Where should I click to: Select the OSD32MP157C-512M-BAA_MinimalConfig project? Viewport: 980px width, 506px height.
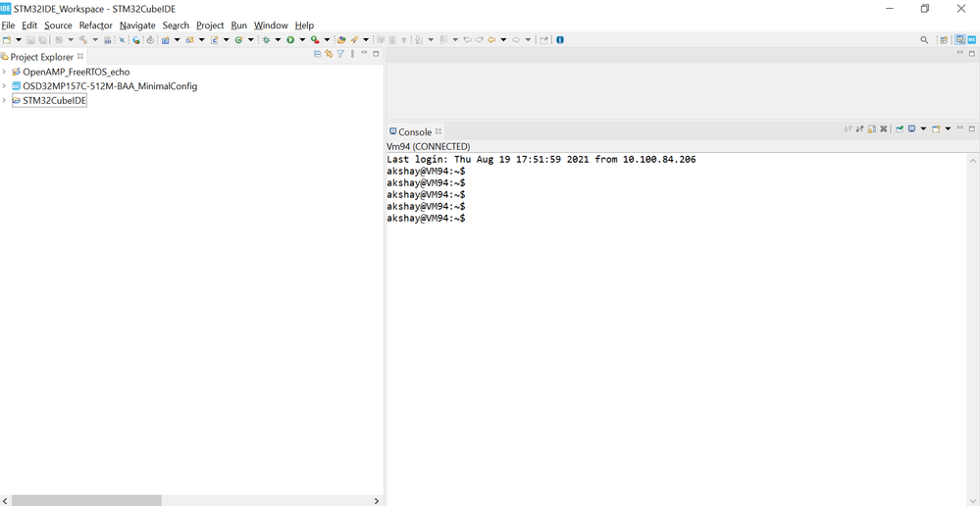(105, 85)
